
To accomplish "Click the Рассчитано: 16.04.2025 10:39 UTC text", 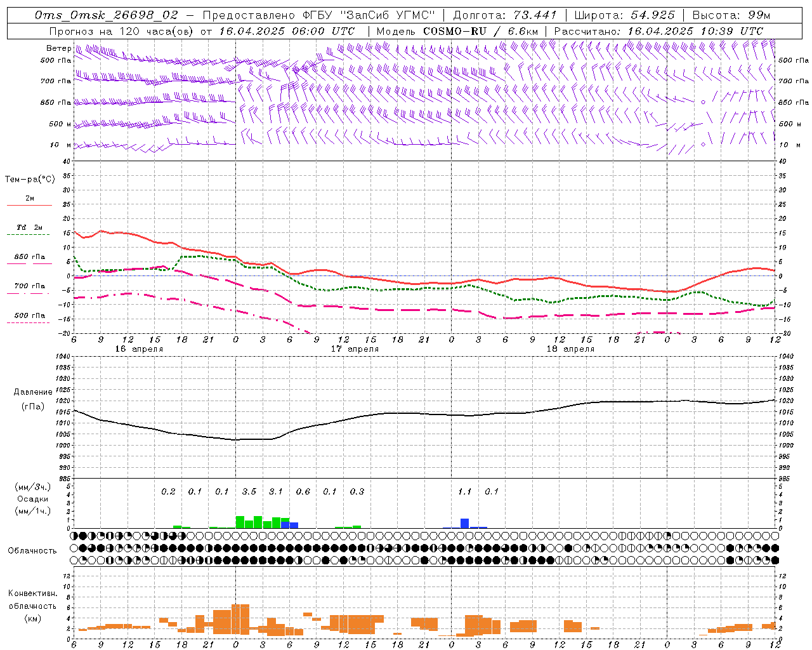I will click(658, 31).
